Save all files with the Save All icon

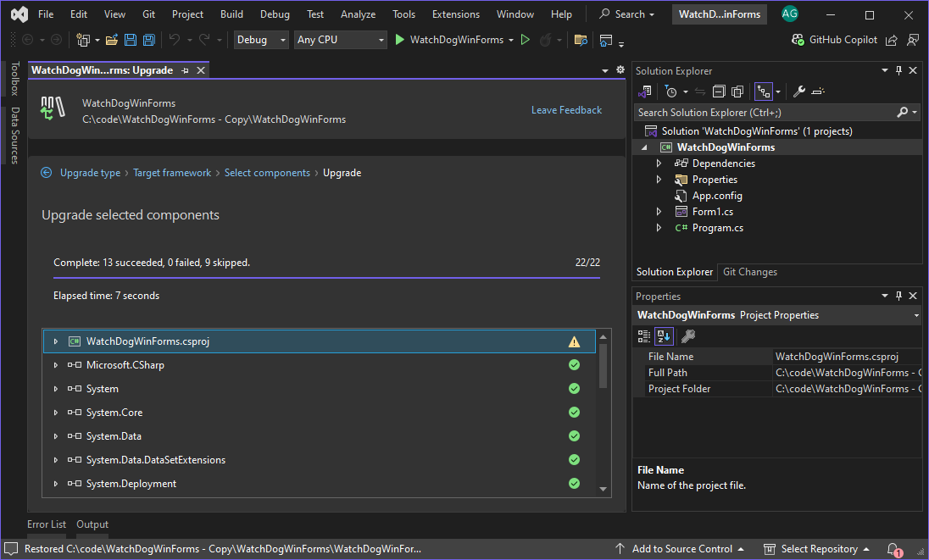pyautogui.click(x=148, y=39)
